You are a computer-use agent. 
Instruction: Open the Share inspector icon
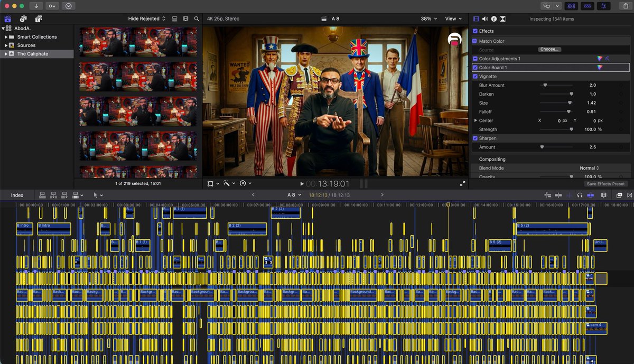(x=503, y=18)
